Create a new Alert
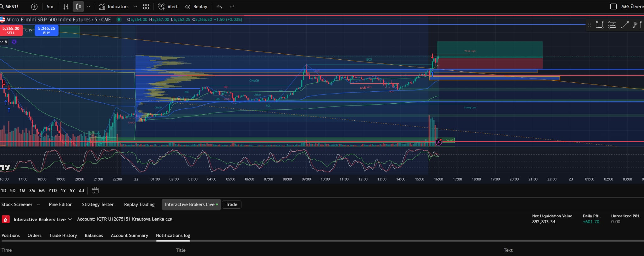 (168, 7)
